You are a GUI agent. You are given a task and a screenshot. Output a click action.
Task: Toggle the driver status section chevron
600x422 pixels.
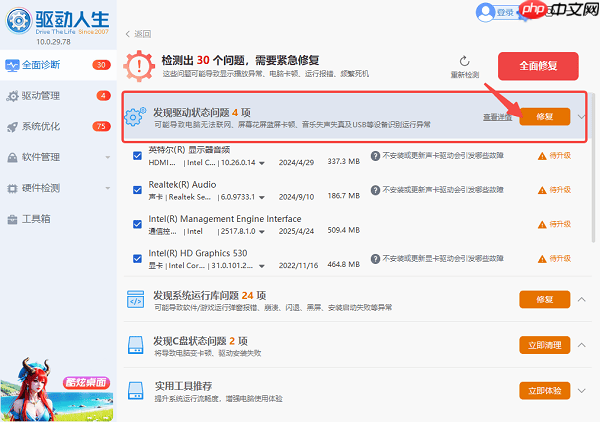tap(581, 117)
